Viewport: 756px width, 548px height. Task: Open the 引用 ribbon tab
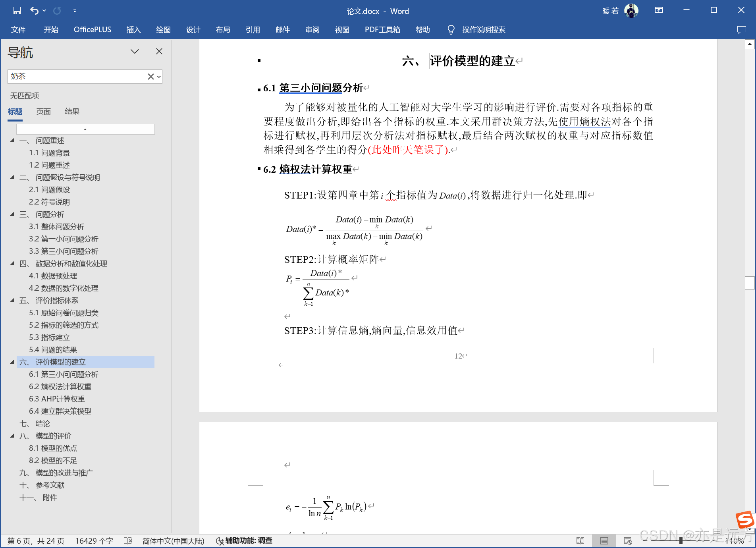pos(253,30)
